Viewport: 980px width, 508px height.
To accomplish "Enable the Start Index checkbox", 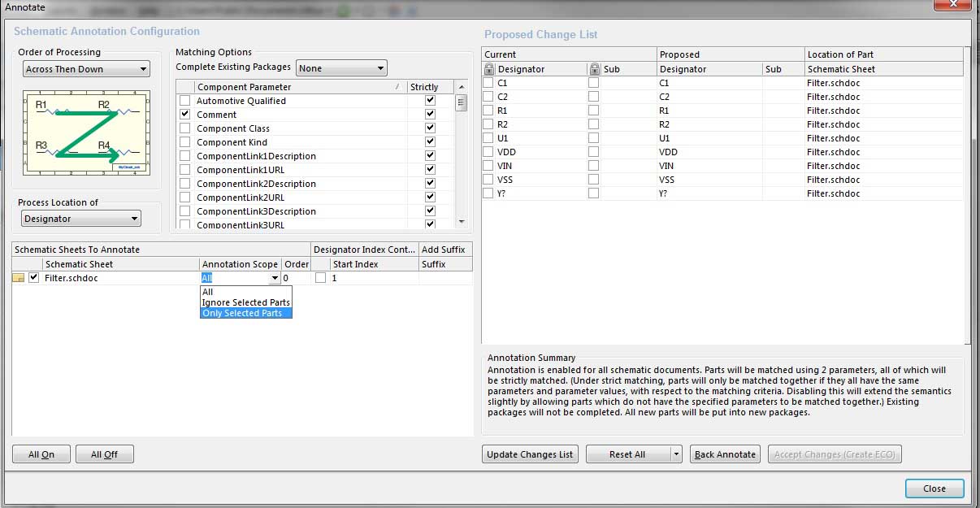I will pos(321,278).
